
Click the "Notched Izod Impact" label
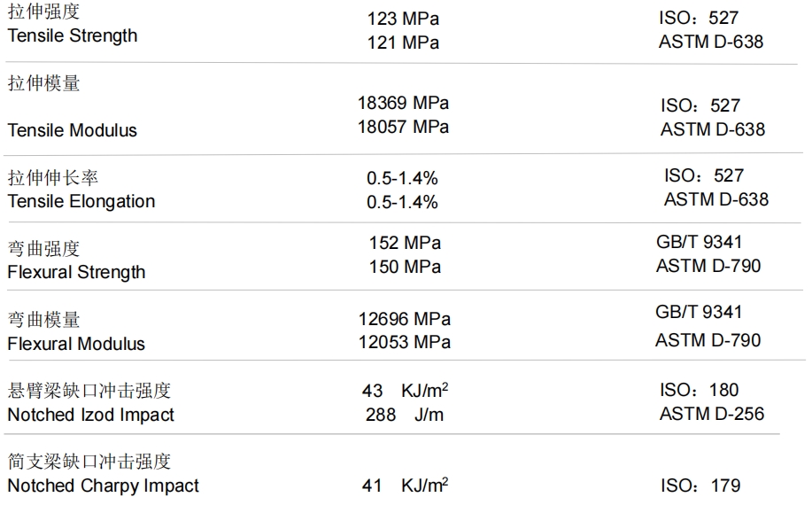point(91,415)
